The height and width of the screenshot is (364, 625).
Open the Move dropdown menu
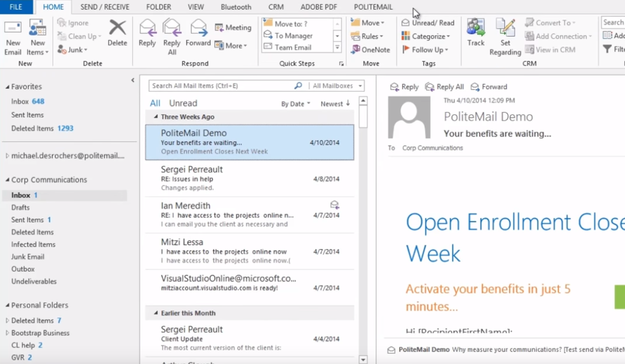(x=369, y=22)
